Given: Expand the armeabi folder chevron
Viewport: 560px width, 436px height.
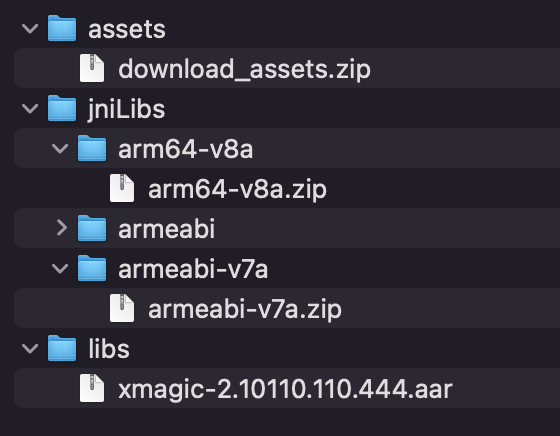Looking at the screenshot, I should point(62,228).
